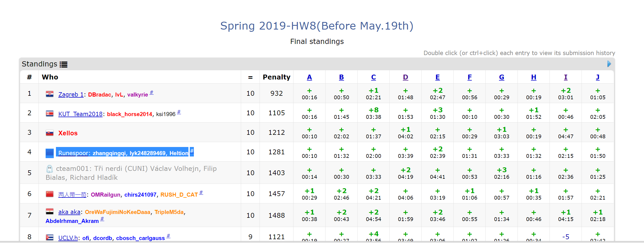
Task: Click the Croatia flag beside Zagreb 1
Action: tap(49, 94)
